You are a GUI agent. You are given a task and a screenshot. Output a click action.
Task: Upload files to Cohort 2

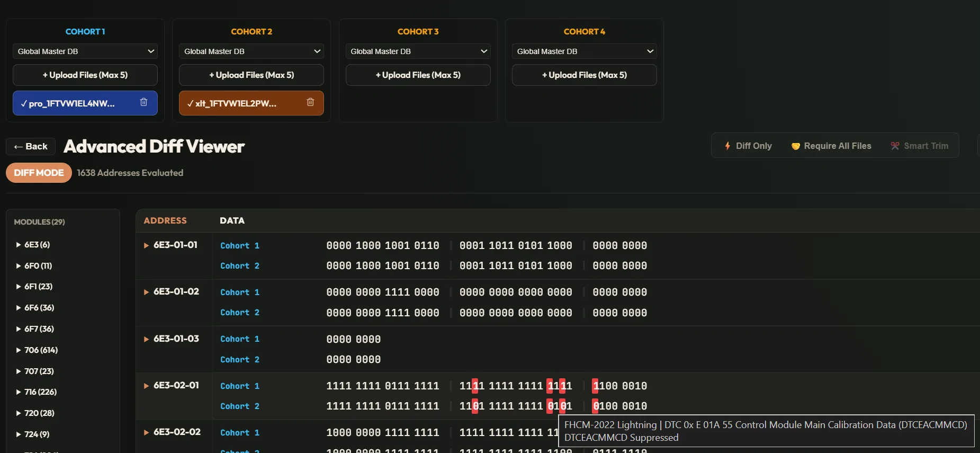tap(251, 75)
